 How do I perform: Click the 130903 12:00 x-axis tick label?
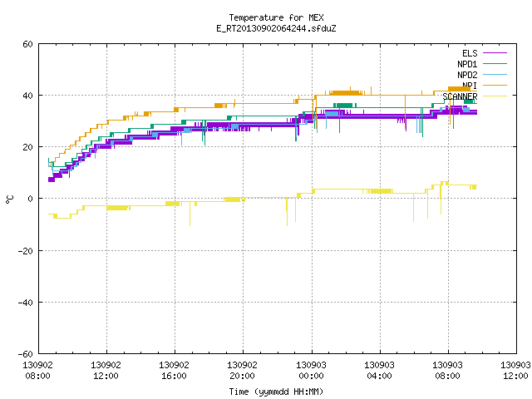pos(515,371)
